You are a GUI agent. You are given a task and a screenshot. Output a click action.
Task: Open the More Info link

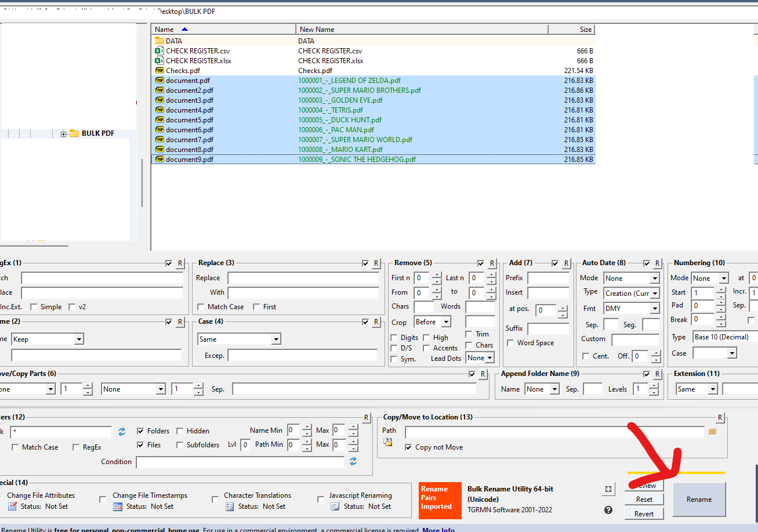[439, 530]
